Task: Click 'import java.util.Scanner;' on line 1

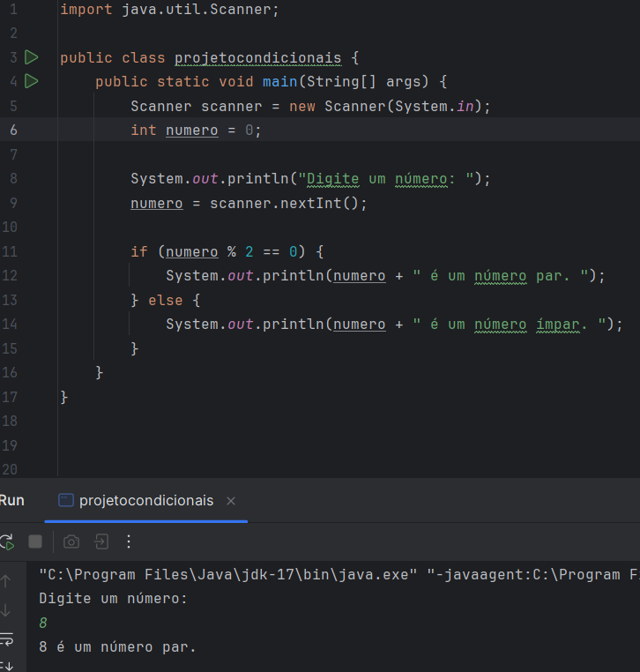Action: pyautogui.click(x=169, y=10)
